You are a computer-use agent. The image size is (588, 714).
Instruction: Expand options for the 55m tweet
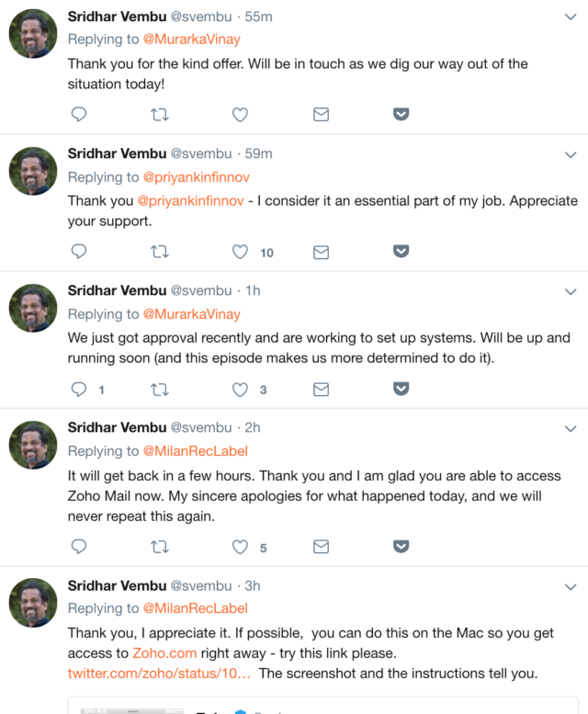(570, 17)
